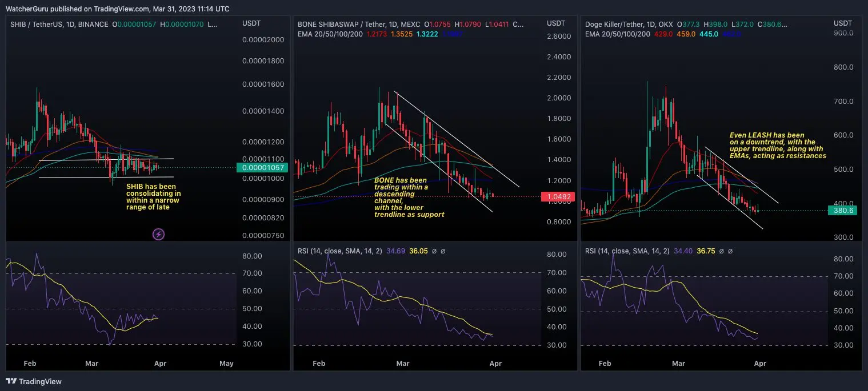
Task: Click the 'Even LEASH has been on a downtrend' note
Action: pos(778,146)
